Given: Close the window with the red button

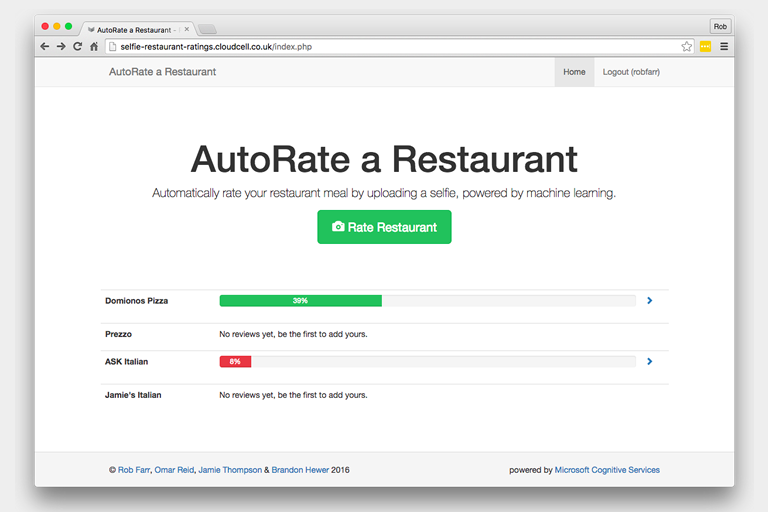Looking at the screenshot, I should pyautogui.click(x=45, y=26).
